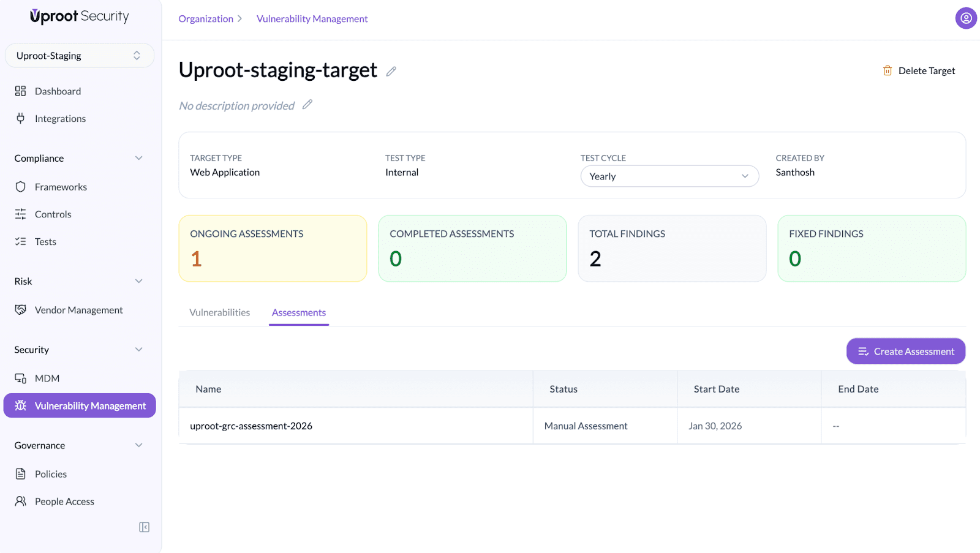
Task: Open the Uproot-Staging organization switcher
Action: click(79, 56)
